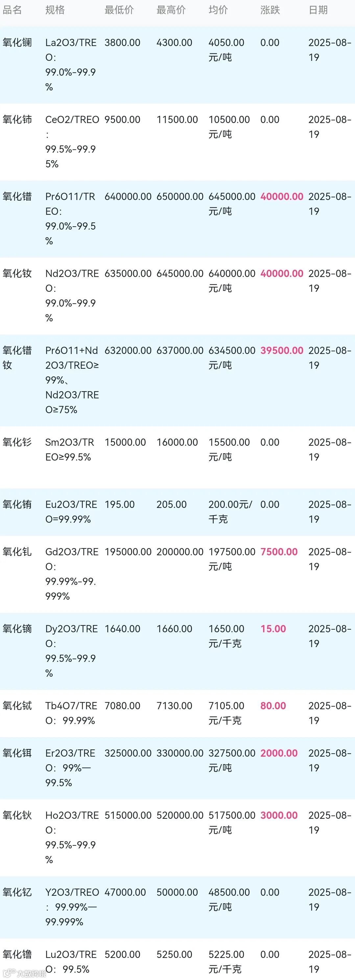Select the 氧化镨钕 change value 39500.00

pos(282,350)
